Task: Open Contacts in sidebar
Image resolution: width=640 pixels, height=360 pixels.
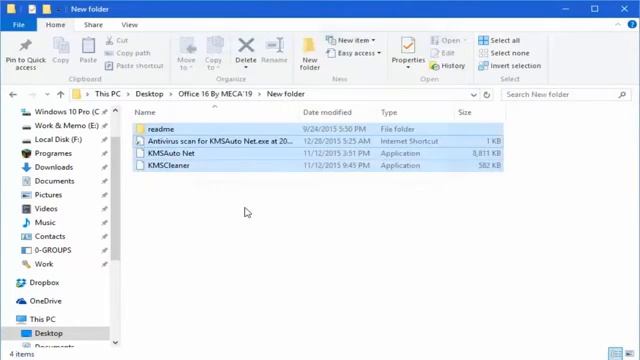Action: [x=44, y=236]
